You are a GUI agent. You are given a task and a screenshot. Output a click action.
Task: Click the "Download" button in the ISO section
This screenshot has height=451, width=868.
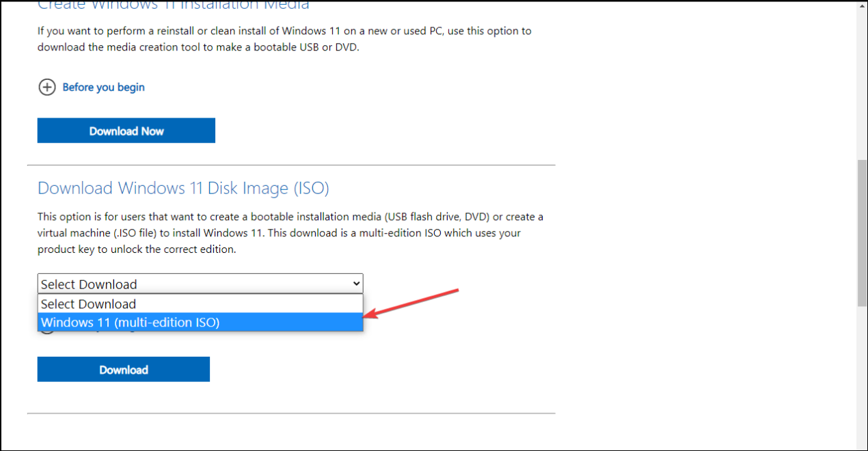point(123,369)
